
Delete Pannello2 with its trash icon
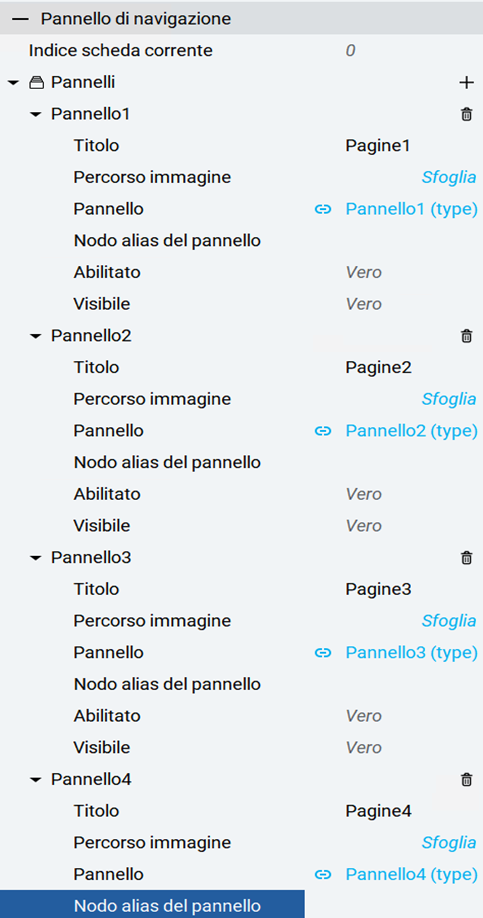[x=466, y=336]
